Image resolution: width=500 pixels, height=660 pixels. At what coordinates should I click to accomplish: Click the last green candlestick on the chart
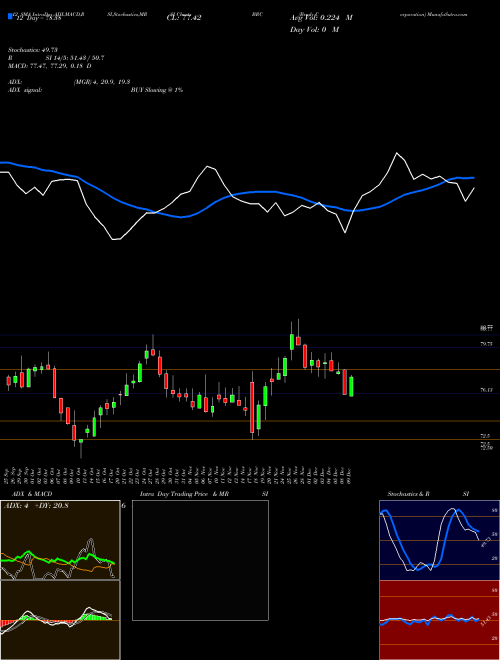[x=351, y=386]
